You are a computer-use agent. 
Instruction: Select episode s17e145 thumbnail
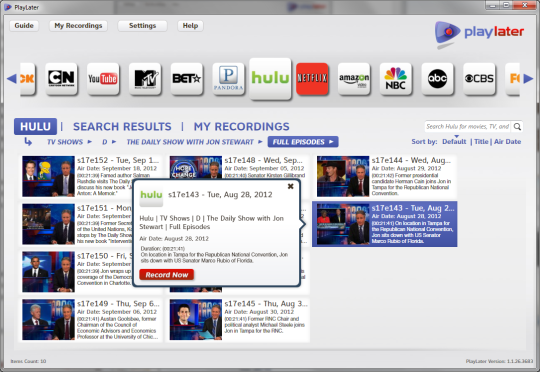(196, 320)
